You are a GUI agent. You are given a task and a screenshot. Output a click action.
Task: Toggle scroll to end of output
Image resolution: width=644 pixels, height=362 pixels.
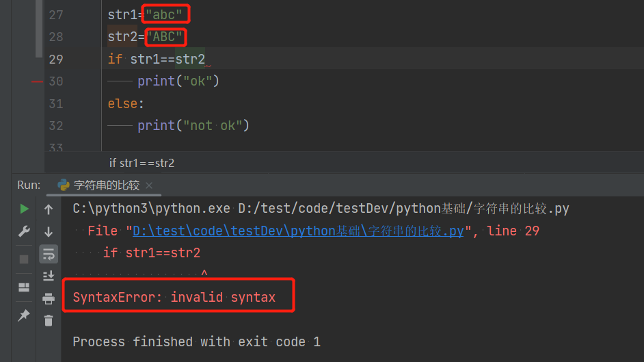click(49, 276)
